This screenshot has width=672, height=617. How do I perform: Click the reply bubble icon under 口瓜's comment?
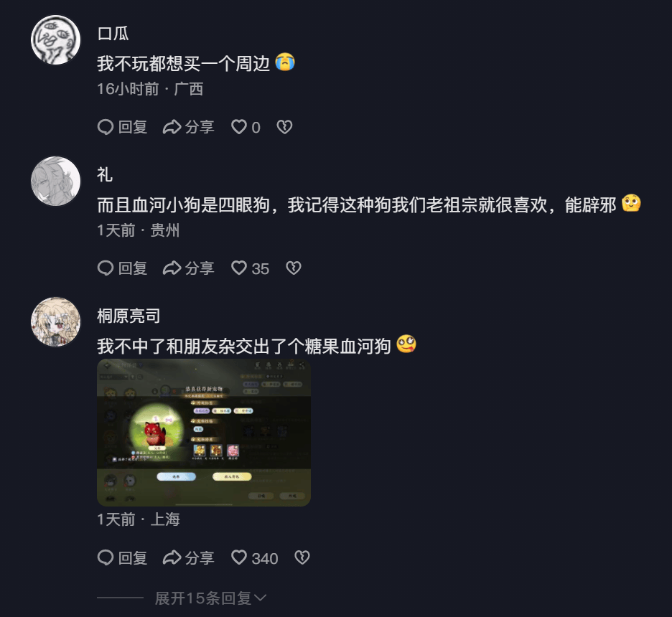105,127
